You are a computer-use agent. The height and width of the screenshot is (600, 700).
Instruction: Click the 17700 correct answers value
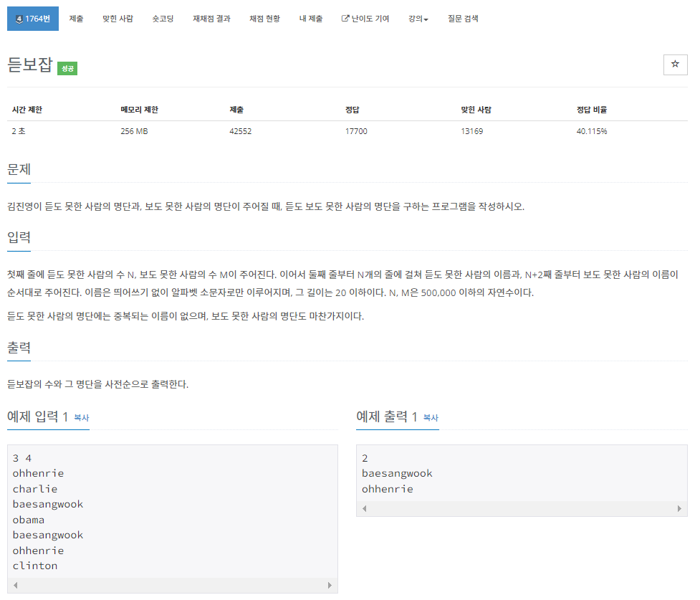356,131
